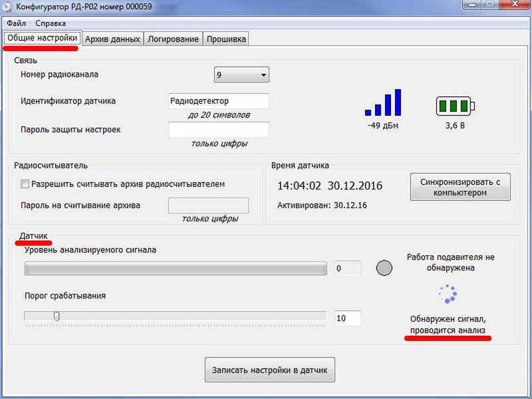
Task: Minimize the configurator window
Action: 471,5
